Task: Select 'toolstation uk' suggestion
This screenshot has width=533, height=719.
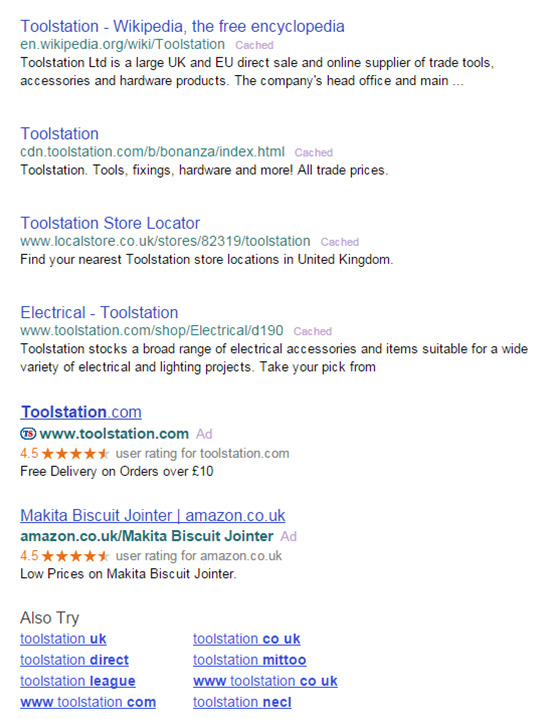Action: tap(63, 639)
